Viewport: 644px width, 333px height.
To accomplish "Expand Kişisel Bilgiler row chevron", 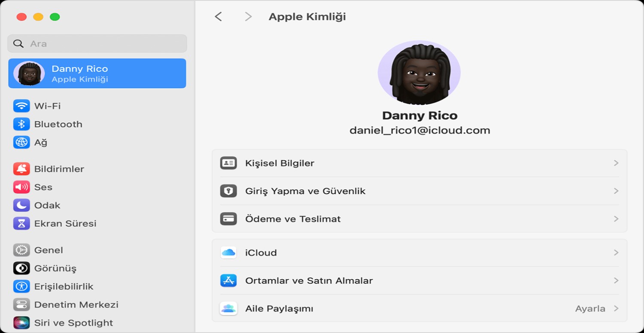I will [616, 163].
